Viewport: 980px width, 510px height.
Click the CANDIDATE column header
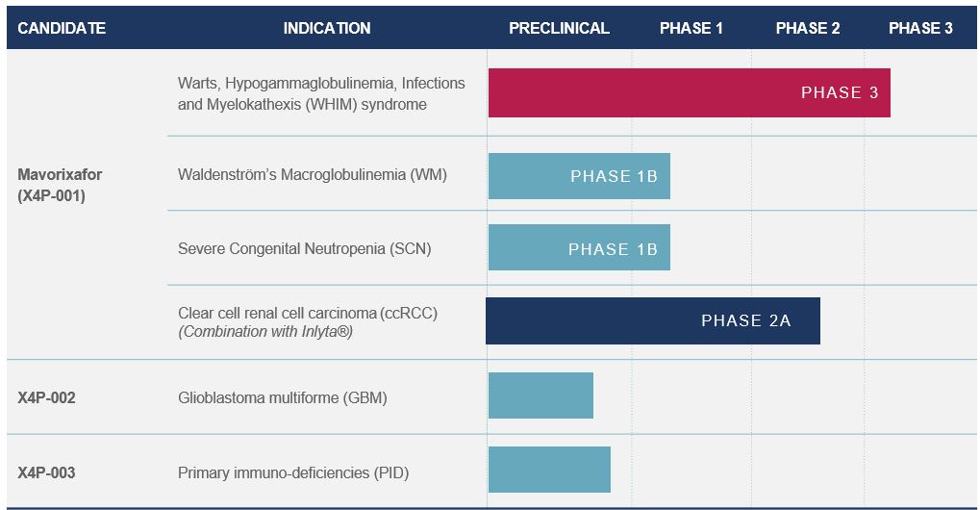pos(62,28)
